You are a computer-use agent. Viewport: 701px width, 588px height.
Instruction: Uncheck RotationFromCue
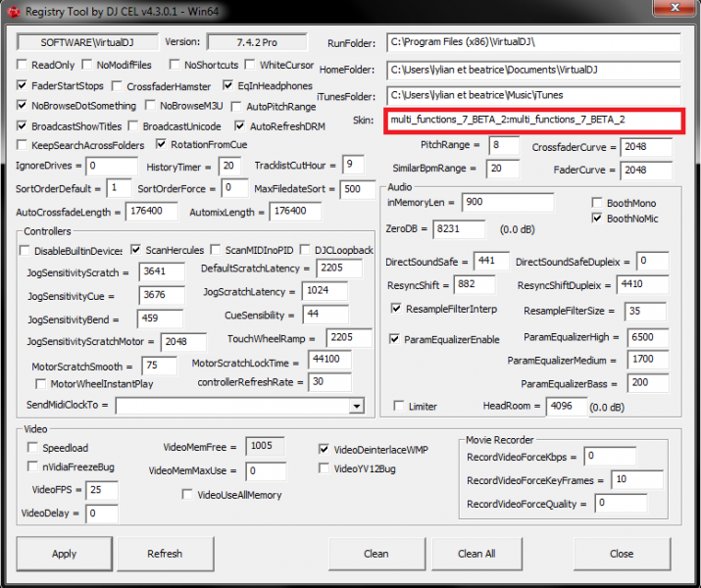pyautogui.click(x=162, y=144)
